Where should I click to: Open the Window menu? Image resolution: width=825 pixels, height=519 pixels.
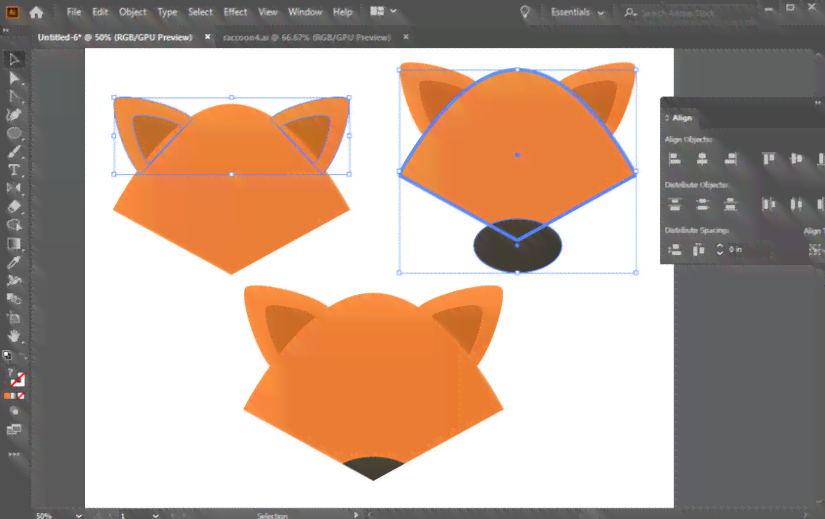(x=305, y=12)
